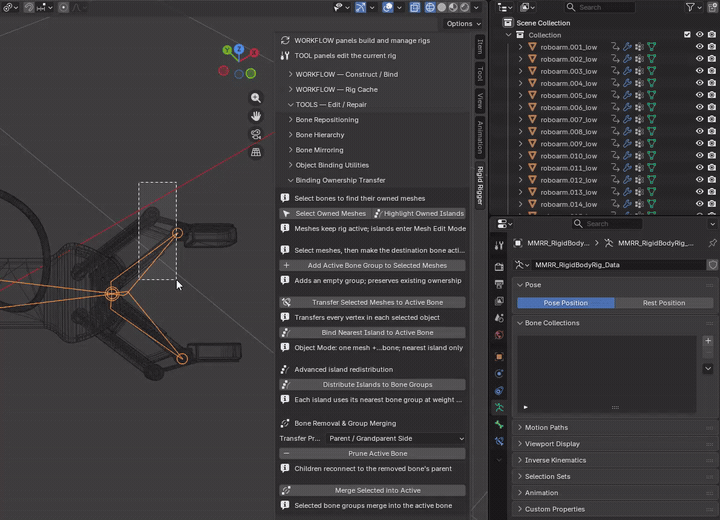720x520 pixels.
Task: Expand the Motion Paths panel
Action: [x=546, y=428]
